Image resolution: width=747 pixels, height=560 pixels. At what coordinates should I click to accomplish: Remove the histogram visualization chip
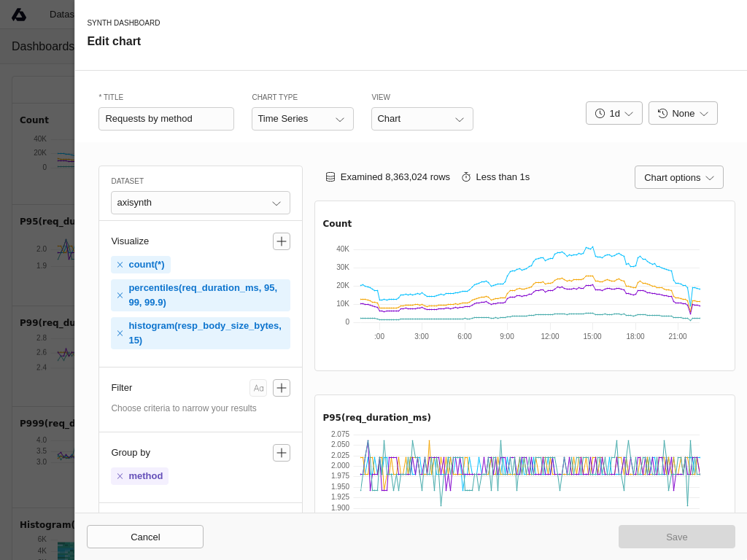[x=120, y=333]
